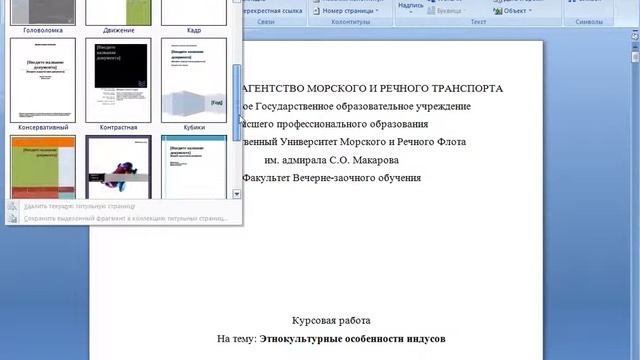The image size is (640, 360).
Task: Pick the blue-bordered cover page thumbnail in last row
Action: pyautogui.click(x=194, y=167)
